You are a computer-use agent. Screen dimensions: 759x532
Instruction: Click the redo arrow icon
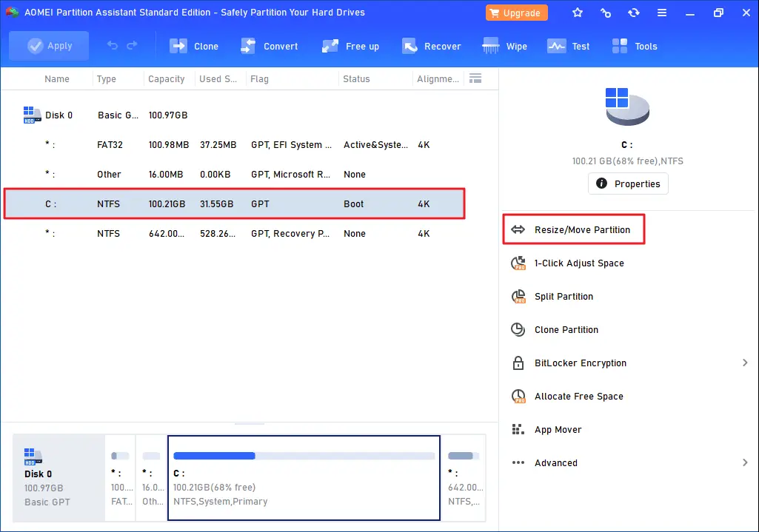(x=132, y=45)
